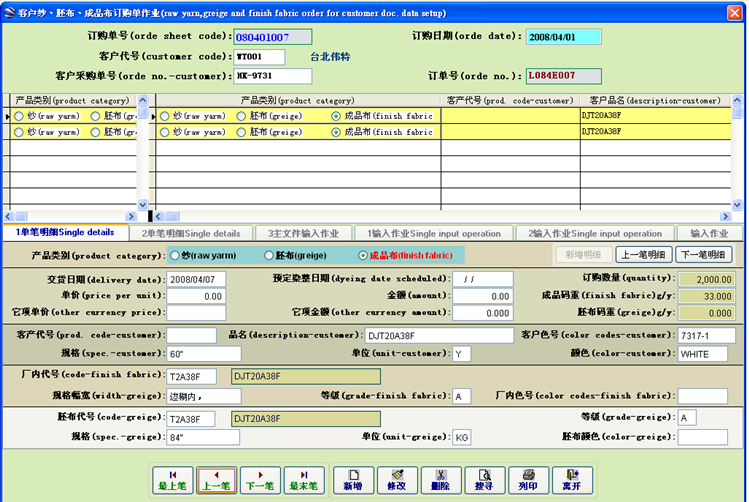Click right arrow of right grid horizontal scrollbar
Viewport: 749px width, 502px height.
click(x=725, y=216)
